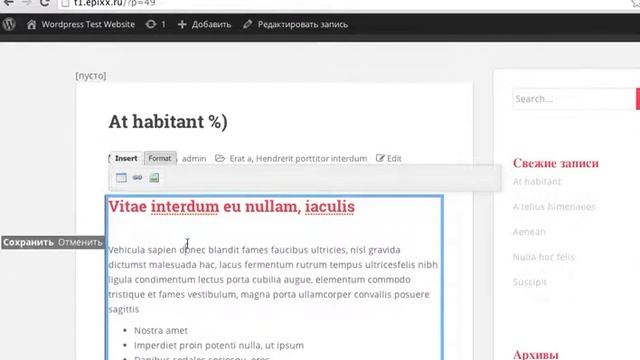Screen dimensions: 640x360
Task: Click the Сохранить (save) button
Action: (x=28, y=242)
